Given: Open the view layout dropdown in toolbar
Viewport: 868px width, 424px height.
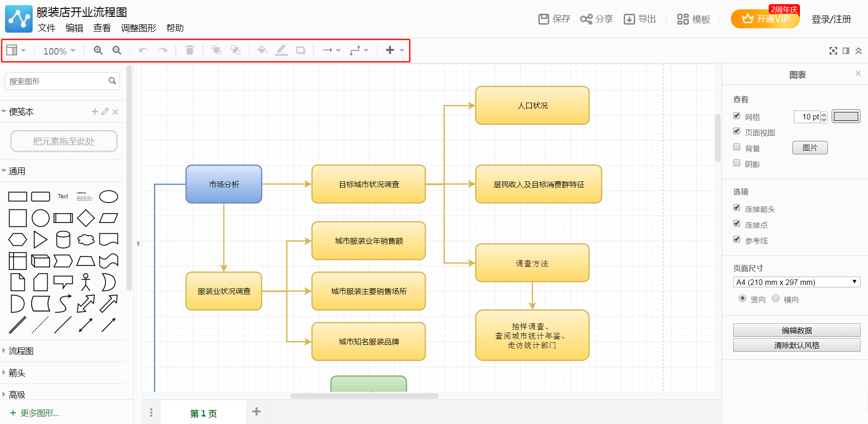Looking at the screenshot, I should tap(16, 50).
